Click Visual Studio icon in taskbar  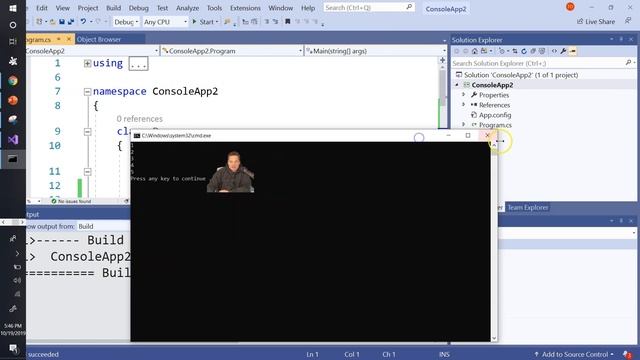click(13, 140)
